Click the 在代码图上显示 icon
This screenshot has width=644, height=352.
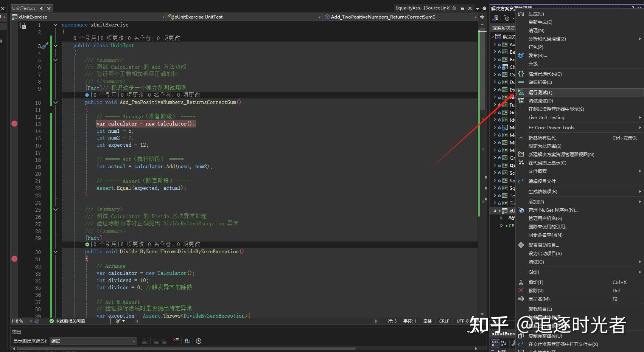(x=521, y=163)
